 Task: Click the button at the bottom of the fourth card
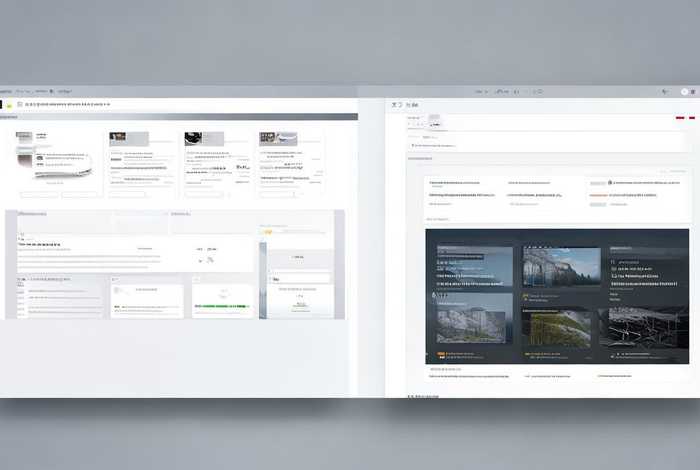(277, 194)
